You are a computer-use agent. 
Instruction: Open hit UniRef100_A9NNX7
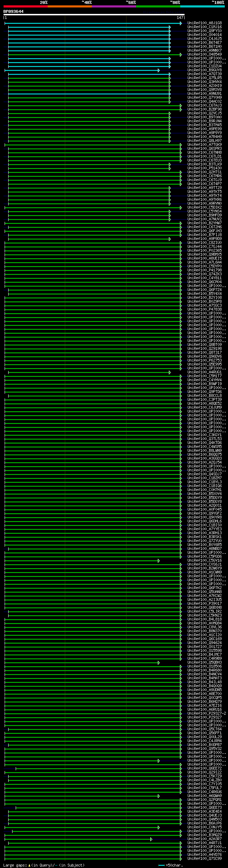click(204, 51)
